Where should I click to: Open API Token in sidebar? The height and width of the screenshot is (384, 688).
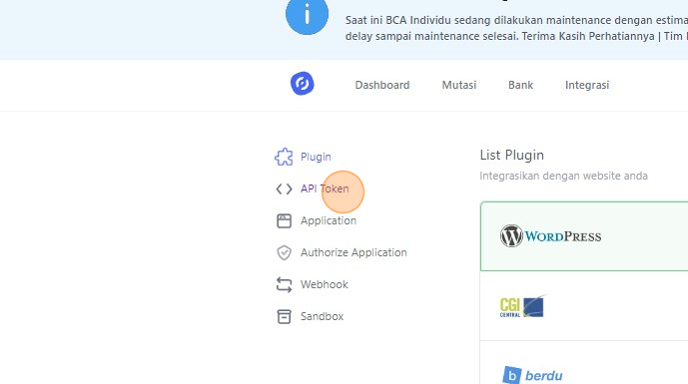tap(325, 189)
